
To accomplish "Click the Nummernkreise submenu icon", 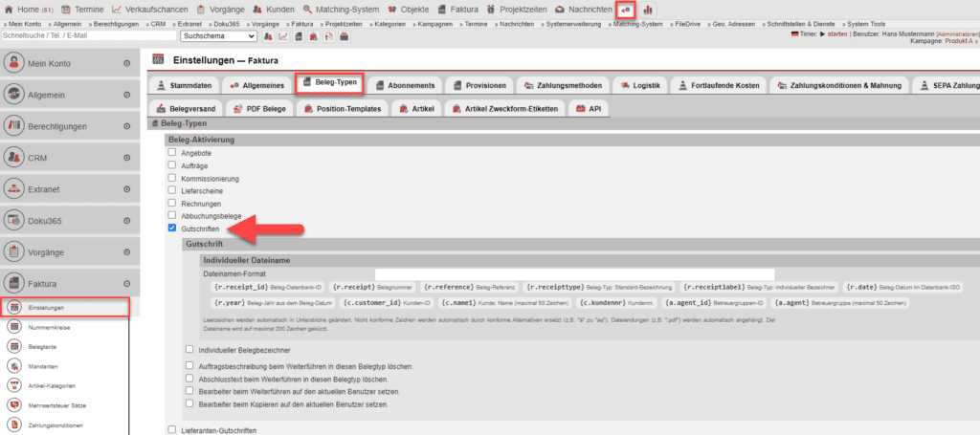I will click(13, 326).
